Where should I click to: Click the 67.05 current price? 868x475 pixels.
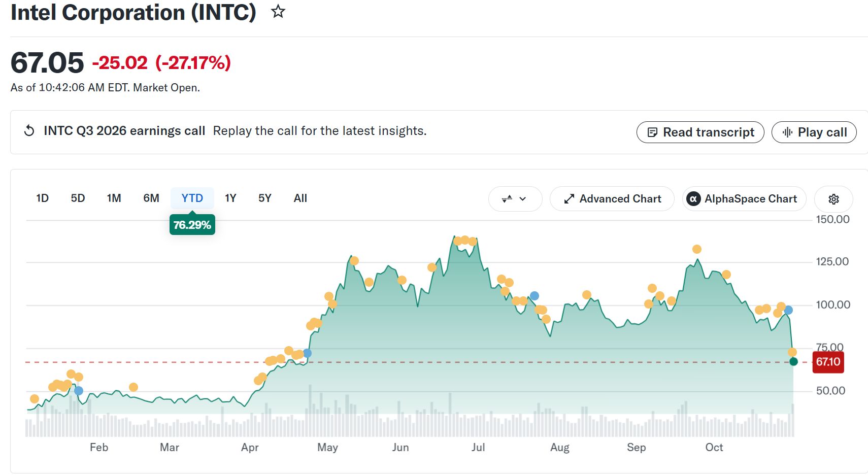coord(47,63)
